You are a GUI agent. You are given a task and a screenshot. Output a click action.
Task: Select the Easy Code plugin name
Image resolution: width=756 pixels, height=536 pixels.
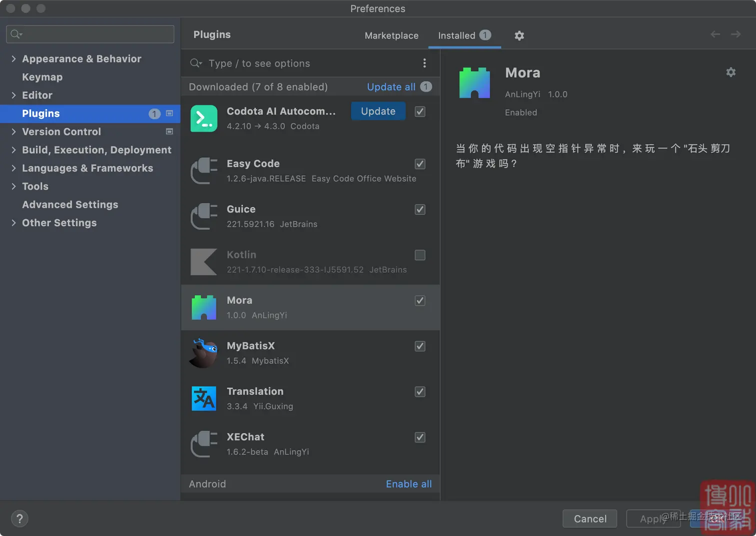(253, 164)
